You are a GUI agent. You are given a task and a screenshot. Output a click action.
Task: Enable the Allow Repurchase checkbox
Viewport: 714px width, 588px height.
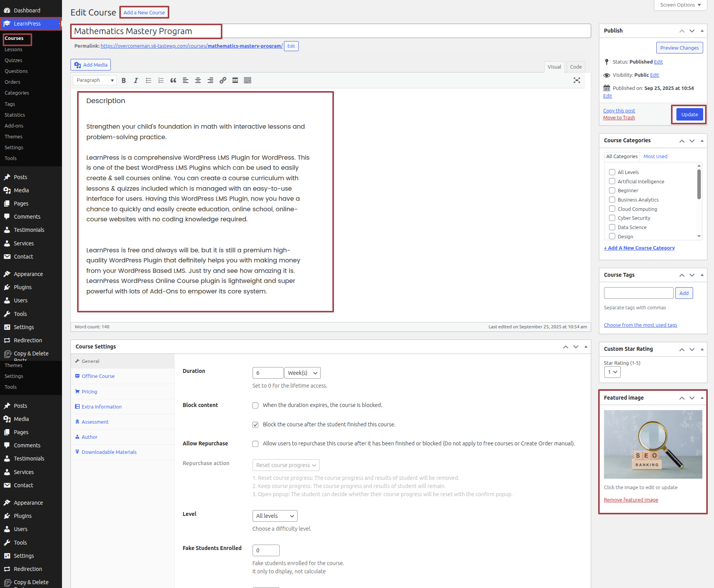coord(255,444)
